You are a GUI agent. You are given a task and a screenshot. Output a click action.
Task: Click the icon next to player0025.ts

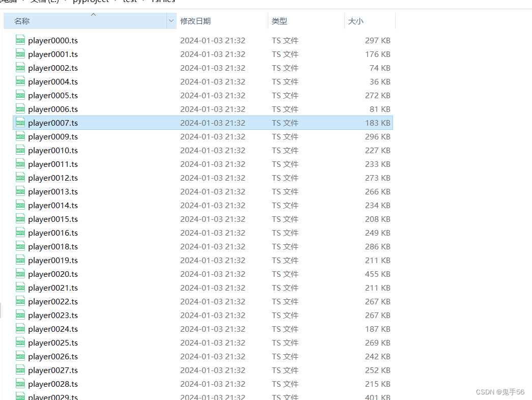(x=20, y=342)
